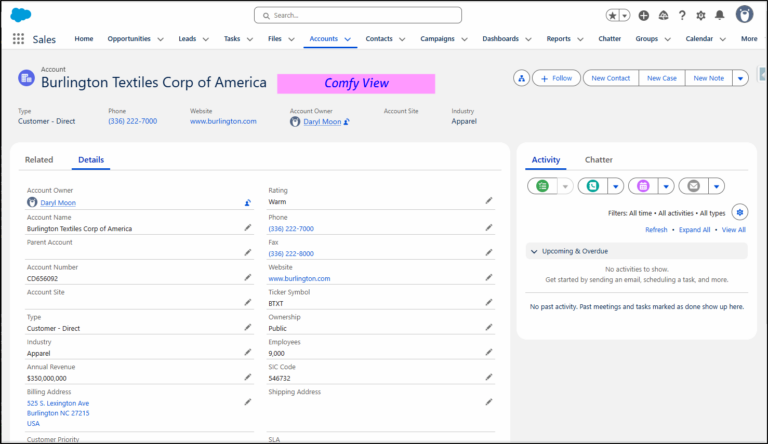Click the Fax number (336) 222-8000

tap(291, 253)
